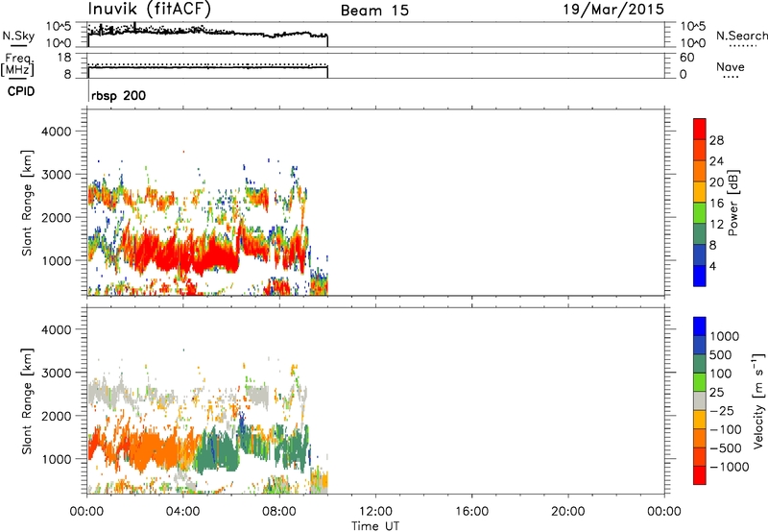Click '4000' on the Power panel range axis
This screenshot has width=768, height=532.
[56, 132]
